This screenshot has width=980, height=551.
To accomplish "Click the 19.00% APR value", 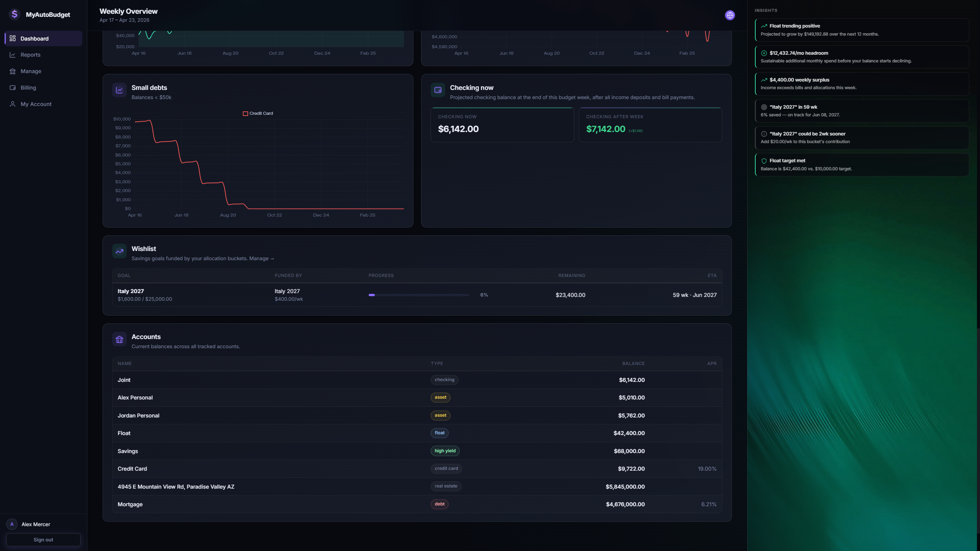I will coord(707,469).
